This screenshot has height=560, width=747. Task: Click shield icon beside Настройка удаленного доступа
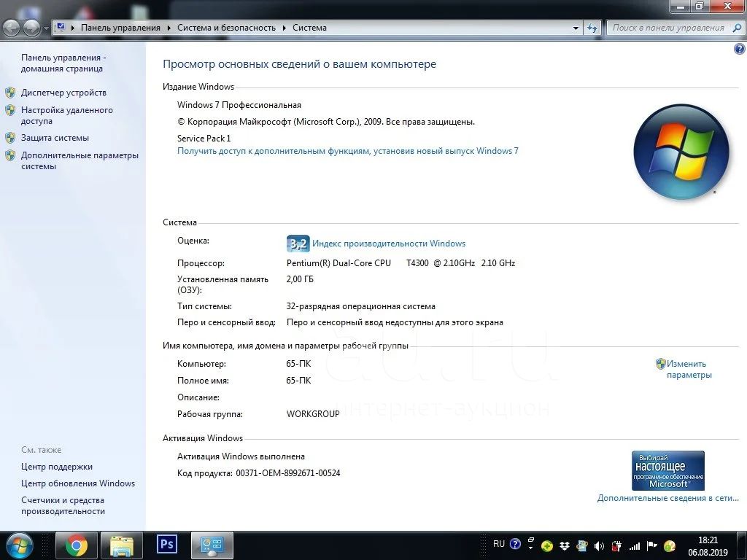(10, 110)
